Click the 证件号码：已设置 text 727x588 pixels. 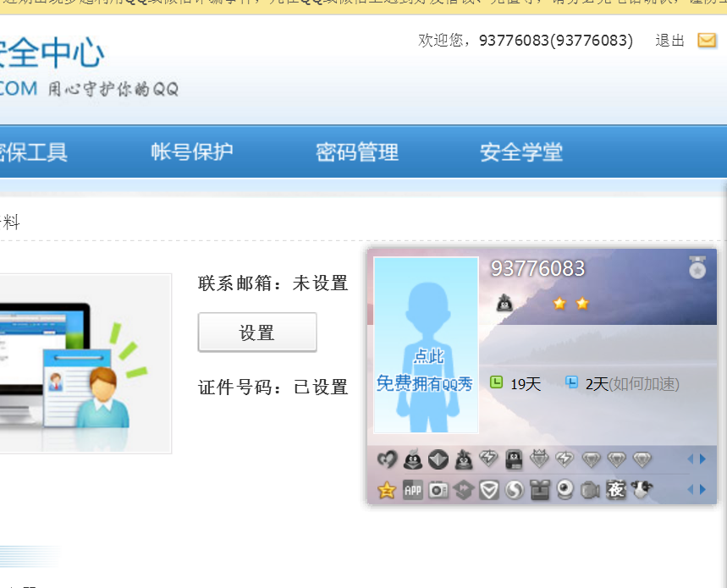273,387
